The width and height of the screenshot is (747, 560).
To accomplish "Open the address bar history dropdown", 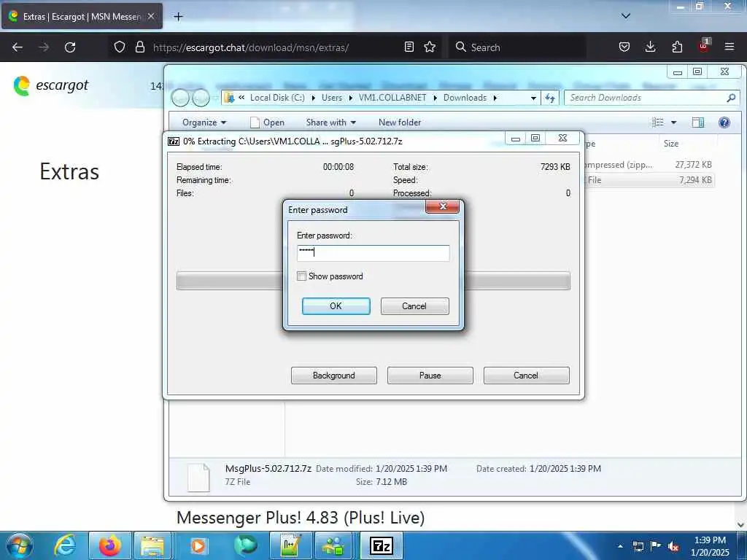I will [x=533, y=98].
